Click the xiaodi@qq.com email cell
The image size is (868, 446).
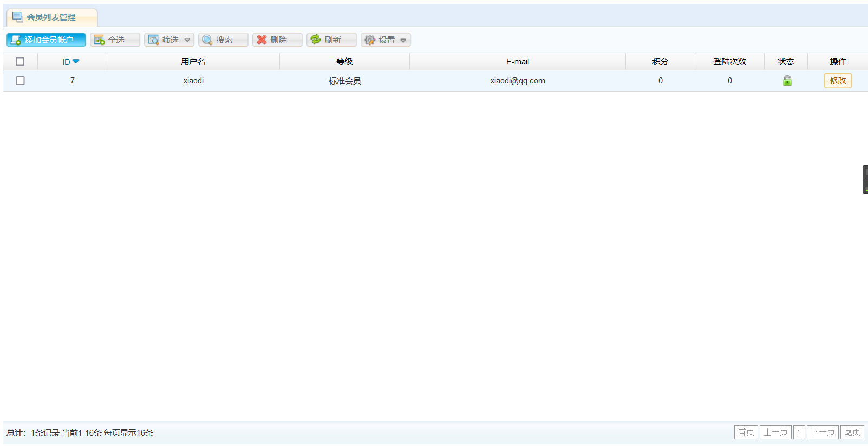coord(518,81)
